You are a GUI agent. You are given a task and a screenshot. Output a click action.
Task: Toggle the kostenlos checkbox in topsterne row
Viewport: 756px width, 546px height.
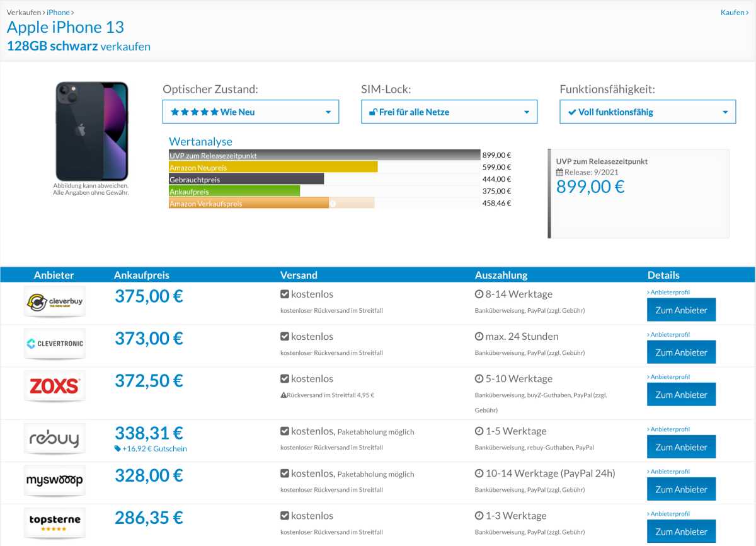pos(285,516)
